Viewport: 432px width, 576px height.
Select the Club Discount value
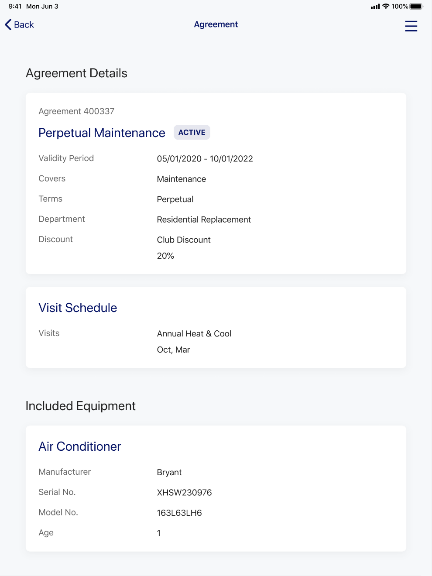click(x=184, y=240)
